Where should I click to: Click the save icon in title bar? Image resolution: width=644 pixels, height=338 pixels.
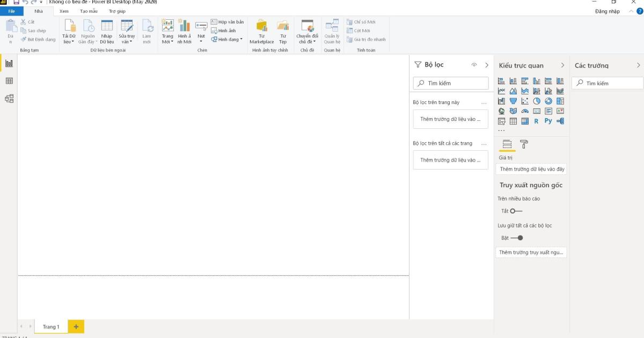tap(16, 2)
